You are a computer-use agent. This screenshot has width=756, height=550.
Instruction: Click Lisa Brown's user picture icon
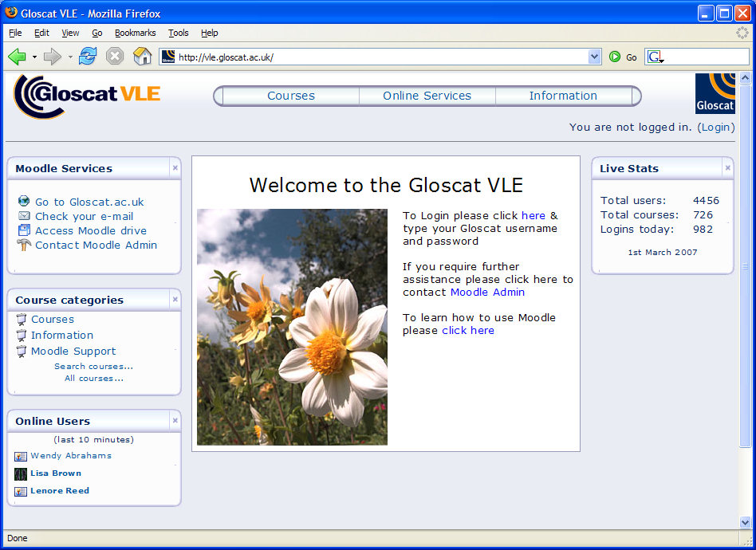[20, 474]
